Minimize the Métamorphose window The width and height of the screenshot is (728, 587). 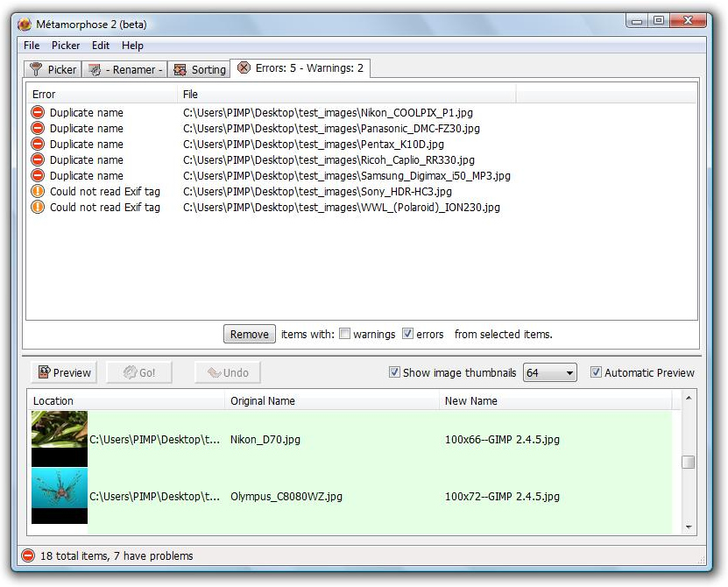pyautogui.click(x=637, y=20)
